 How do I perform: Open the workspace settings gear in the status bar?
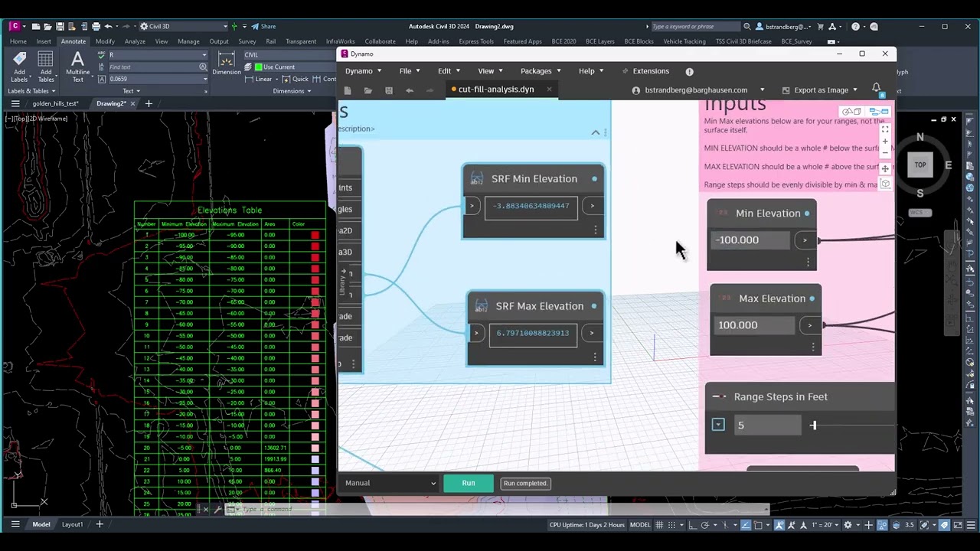[x=848, y=525]
